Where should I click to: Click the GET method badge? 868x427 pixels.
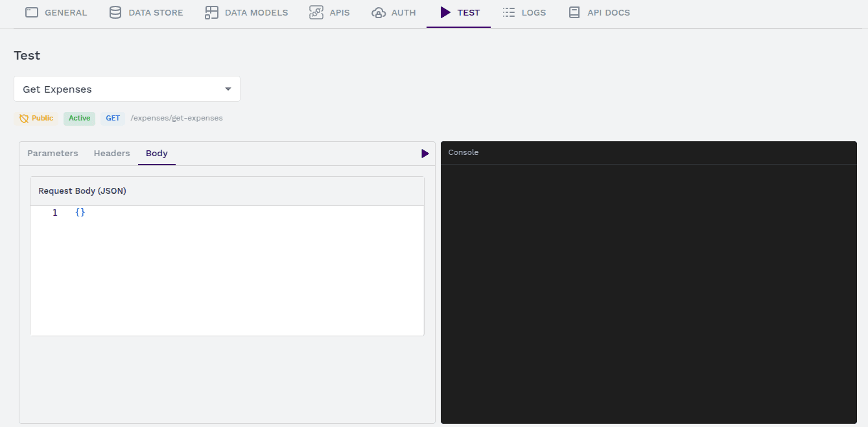click(x=113, y=118)
